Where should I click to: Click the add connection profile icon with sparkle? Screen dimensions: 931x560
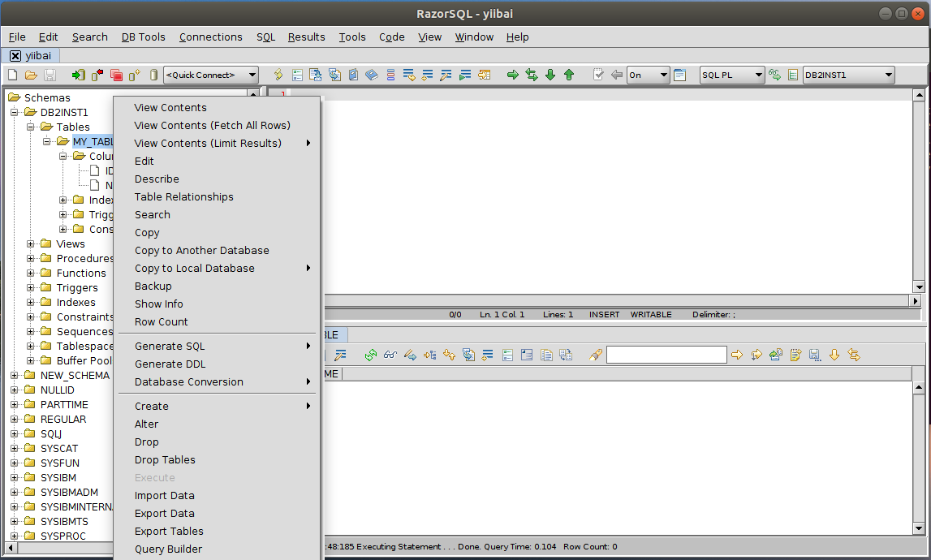coord(135,75)
